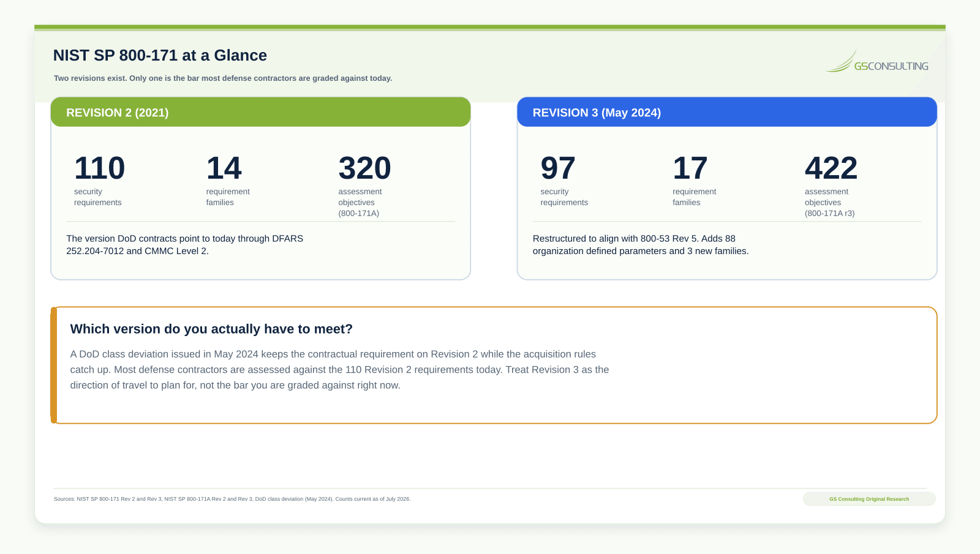
Task: Select the Revision 2 (2021) header
Action: pos(260,112)
